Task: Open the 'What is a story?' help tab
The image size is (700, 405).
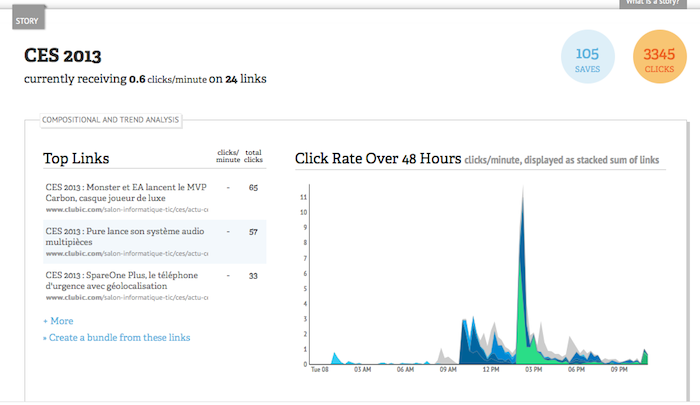Action: (657, 3)
